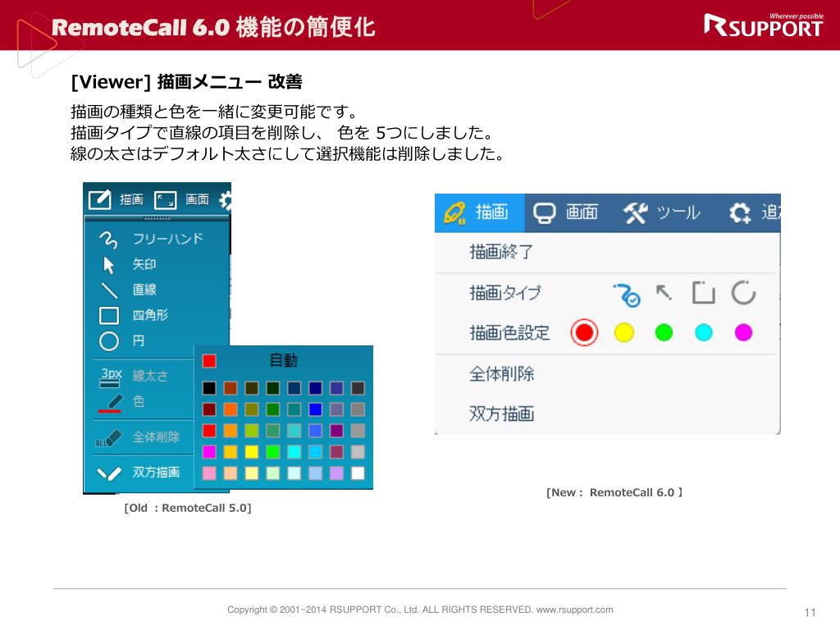Open 描画 label in old 5.0 toolbar
The image size is (840, 630).
[131, 200]
